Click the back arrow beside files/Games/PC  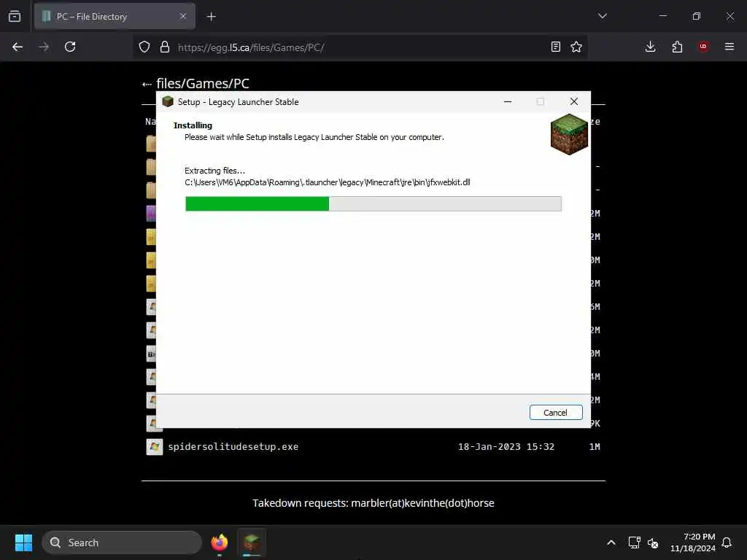click(147, 85)
